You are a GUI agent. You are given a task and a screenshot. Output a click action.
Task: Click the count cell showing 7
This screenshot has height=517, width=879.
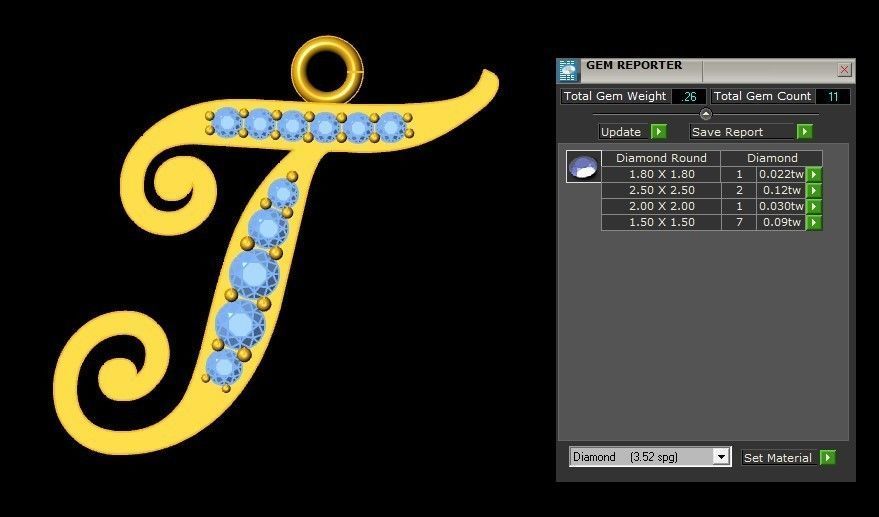739,223
